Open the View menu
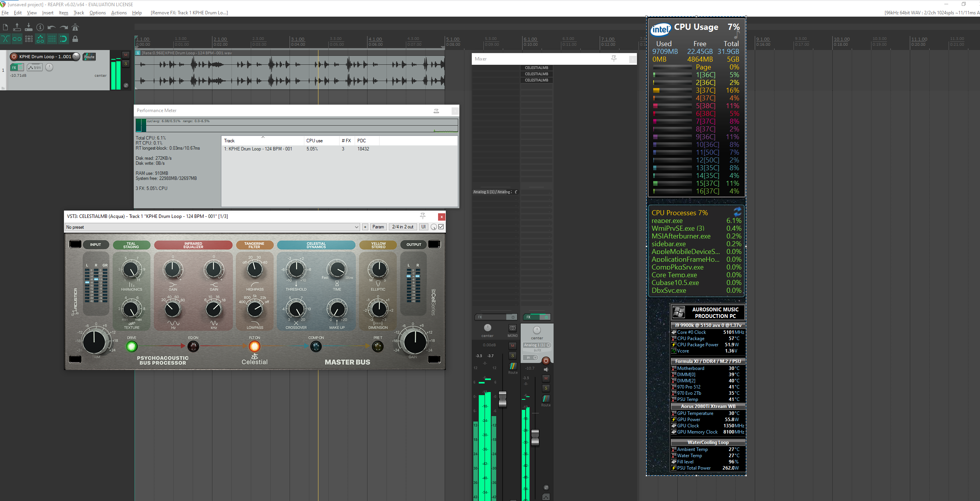Screen dimensions: 980x501 pyautogui.click(x=32, y=13)
